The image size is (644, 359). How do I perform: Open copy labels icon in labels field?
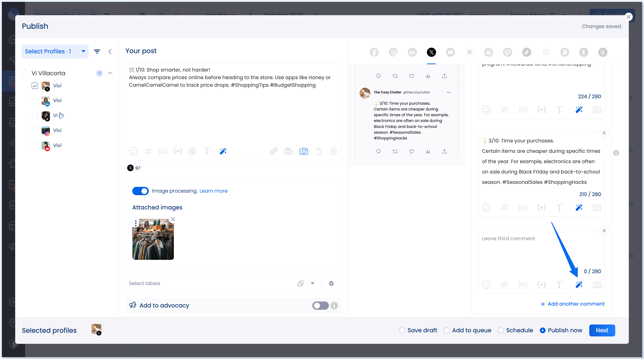(x=300, y=283)
